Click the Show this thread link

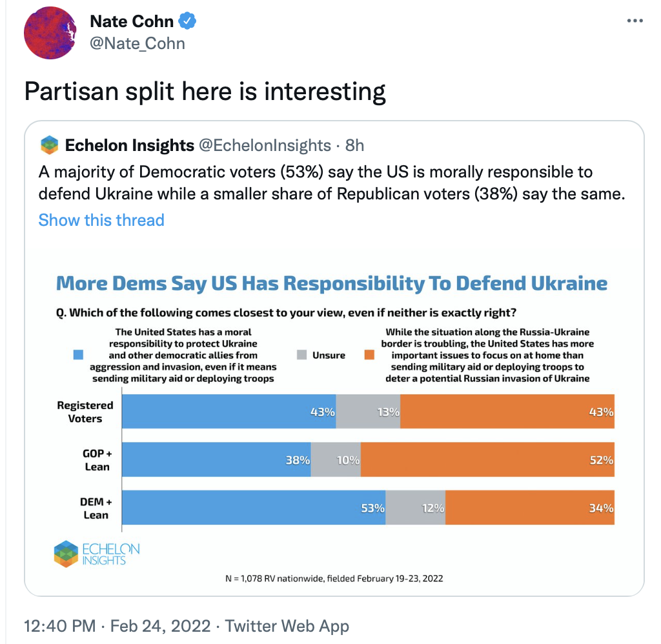(101, 220)
